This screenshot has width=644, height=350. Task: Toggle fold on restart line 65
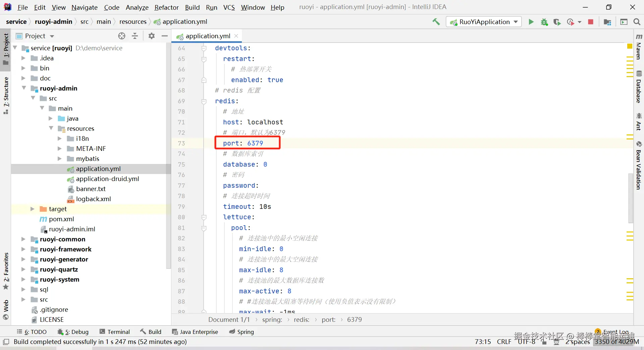tap(204, 59)
